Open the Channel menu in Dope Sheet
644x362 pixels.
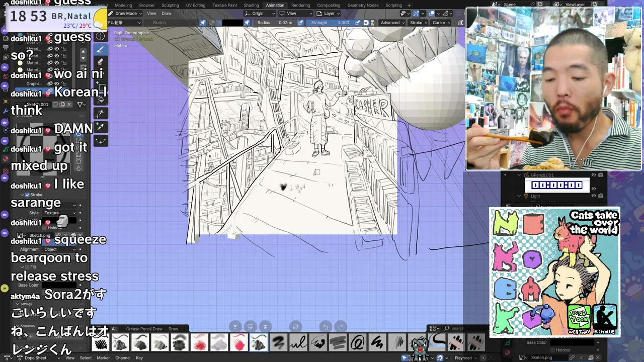coord(123,358)
